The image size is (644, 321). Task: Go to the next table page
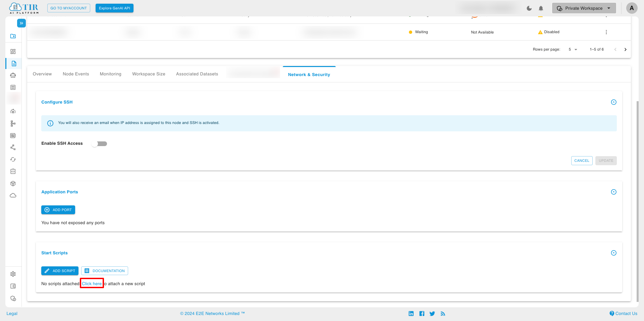626,50
